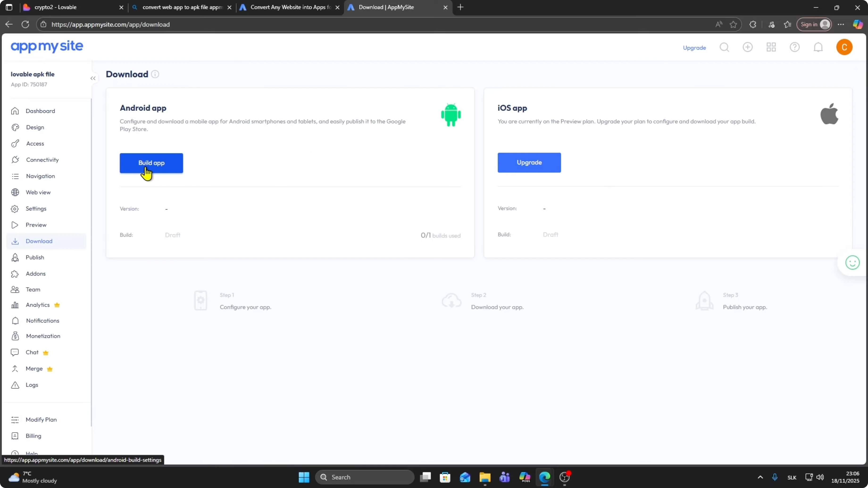Image resolution: width=868 pixels, height=488 pixels.
Task: Select Download in the sidebar
Action: coord(46,241)
